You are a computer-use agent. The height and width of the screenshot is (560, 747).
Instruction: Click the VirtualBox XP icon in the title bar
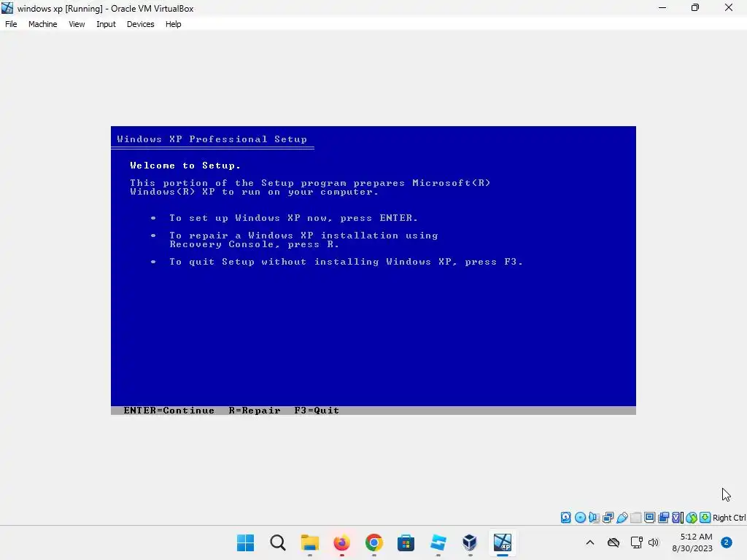pos(7,8)
